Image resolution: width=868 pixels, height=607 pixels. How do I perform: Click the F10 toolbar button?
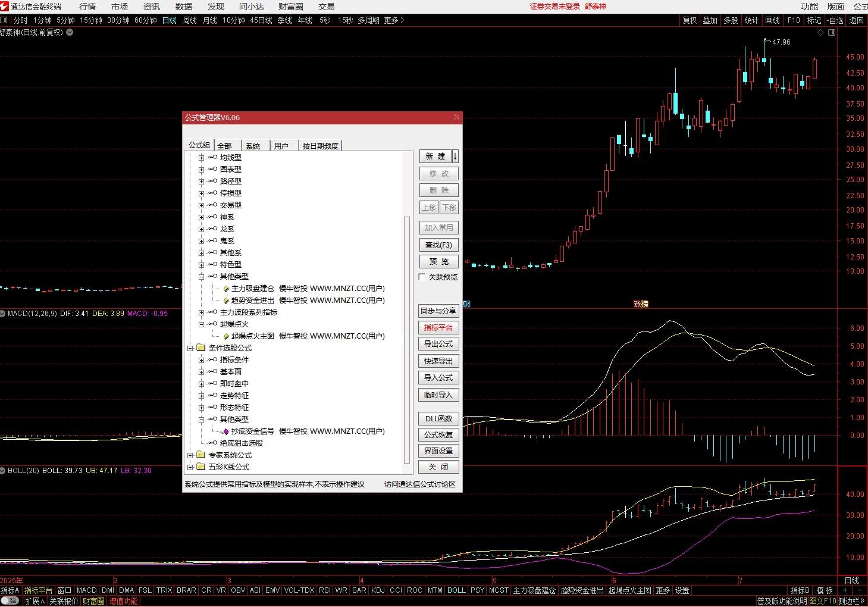coord(794,20)
